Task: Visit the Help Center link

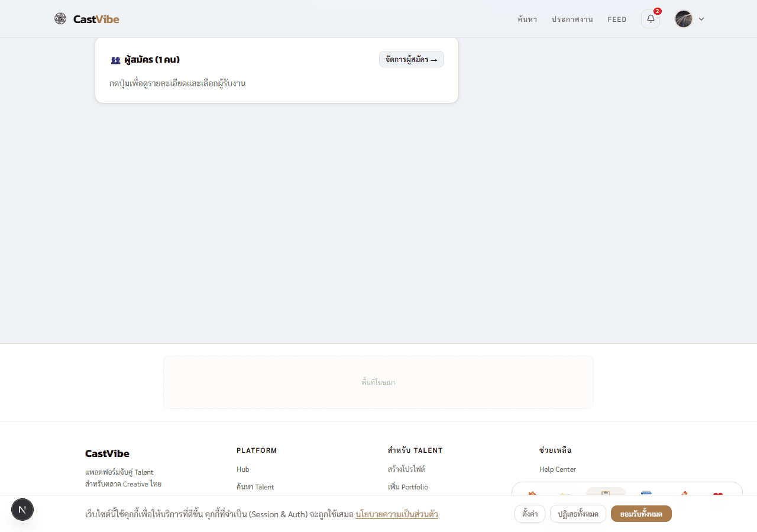Action: tap(558, 469)
